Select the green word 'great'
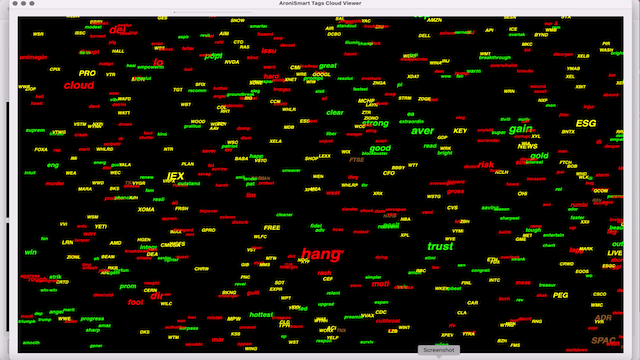Viewport: 640px width, 360px height. 328,66
